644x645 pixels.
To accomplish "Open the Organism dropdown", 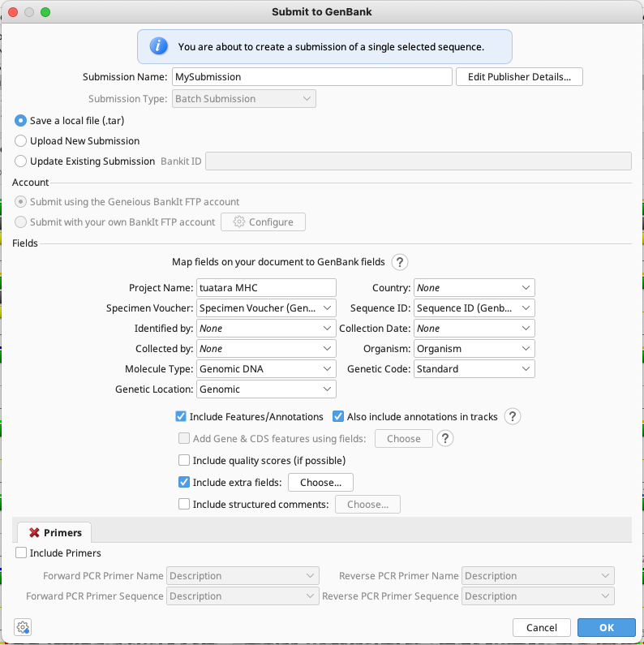I will point(474,348).
